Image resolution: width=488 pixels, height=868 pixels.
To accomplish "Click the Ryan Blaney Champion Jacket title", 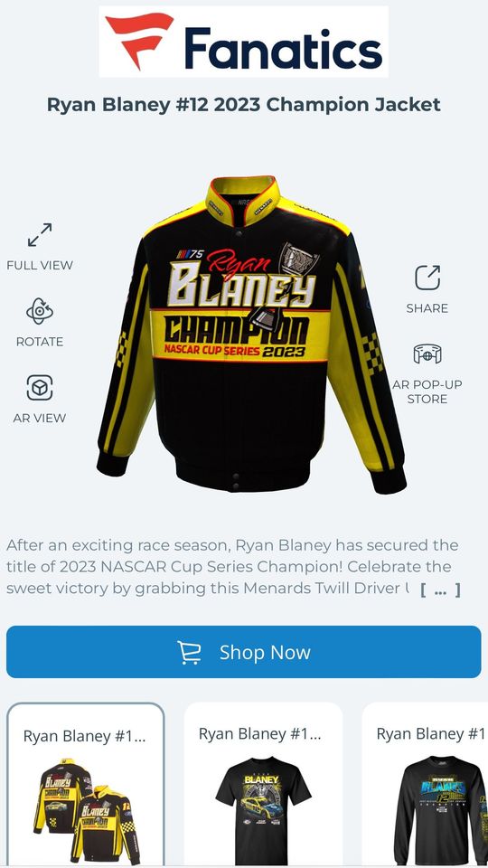I will [x=243, y=104].
